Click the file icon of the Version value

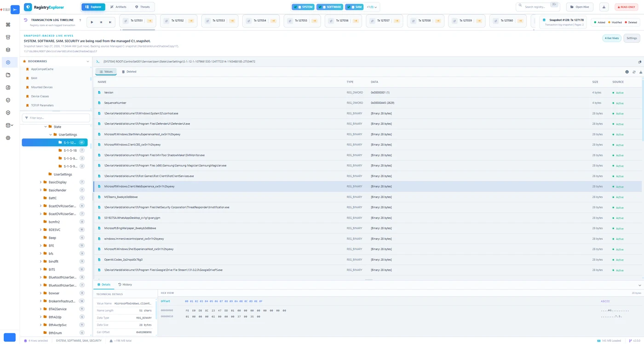coord(99,92)
